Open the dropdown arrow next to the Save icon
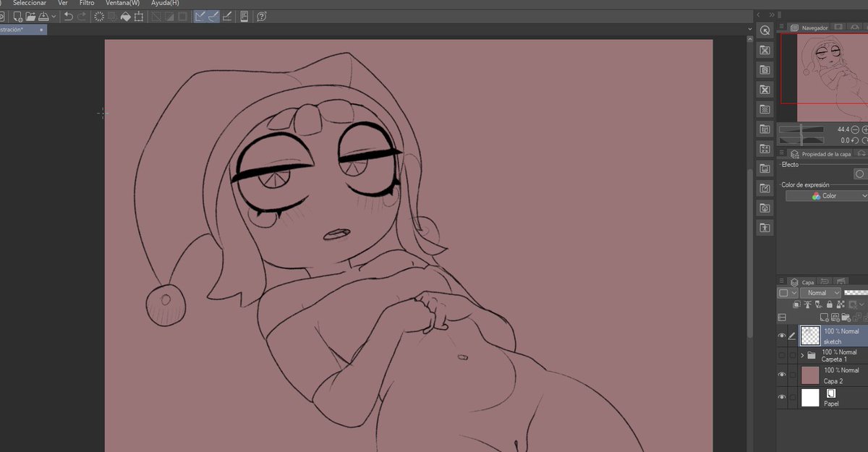 54,17
